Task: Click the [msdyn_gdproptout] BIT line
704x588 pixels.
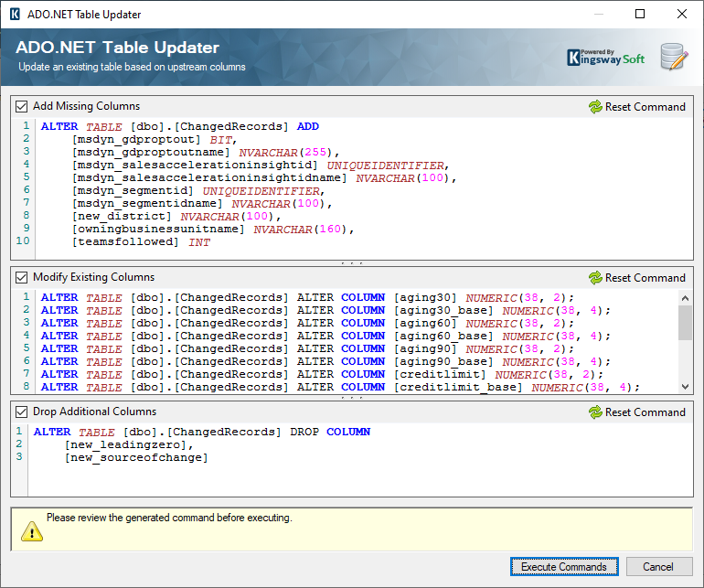Action: click(x=155, y=140)
